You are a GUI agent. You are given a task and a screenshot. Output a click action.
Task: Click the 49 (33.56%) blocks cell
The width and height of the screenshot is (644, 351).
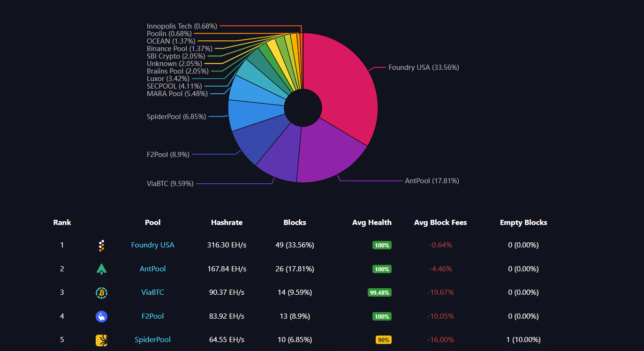(x=295, y=245)
